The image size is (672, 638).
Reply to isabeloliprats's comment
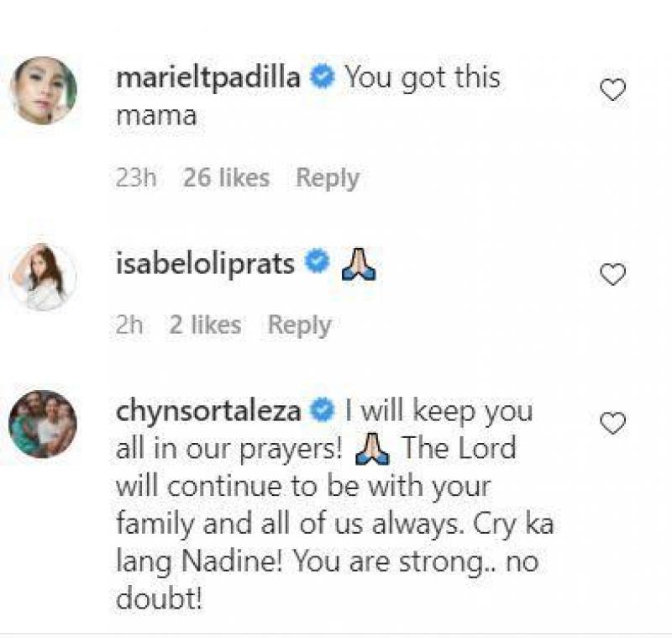[x=299, y=325]
